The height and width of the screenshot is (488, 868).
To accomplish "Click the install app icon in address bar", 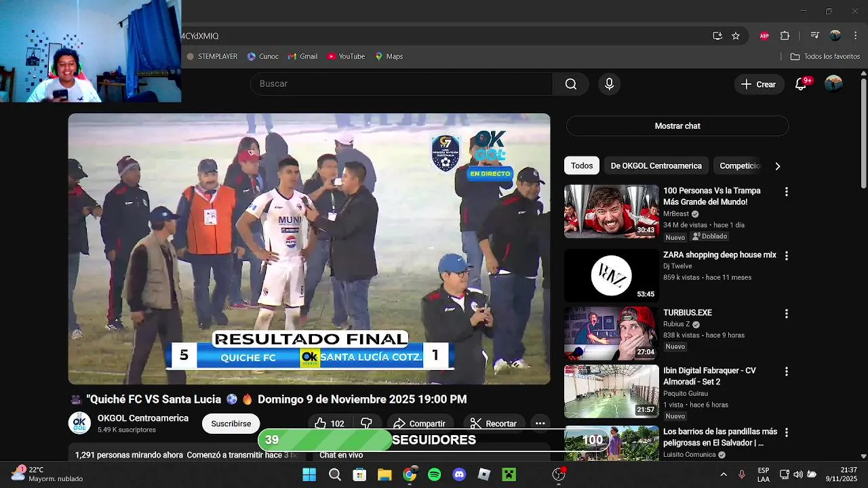I will click(717, 36).
